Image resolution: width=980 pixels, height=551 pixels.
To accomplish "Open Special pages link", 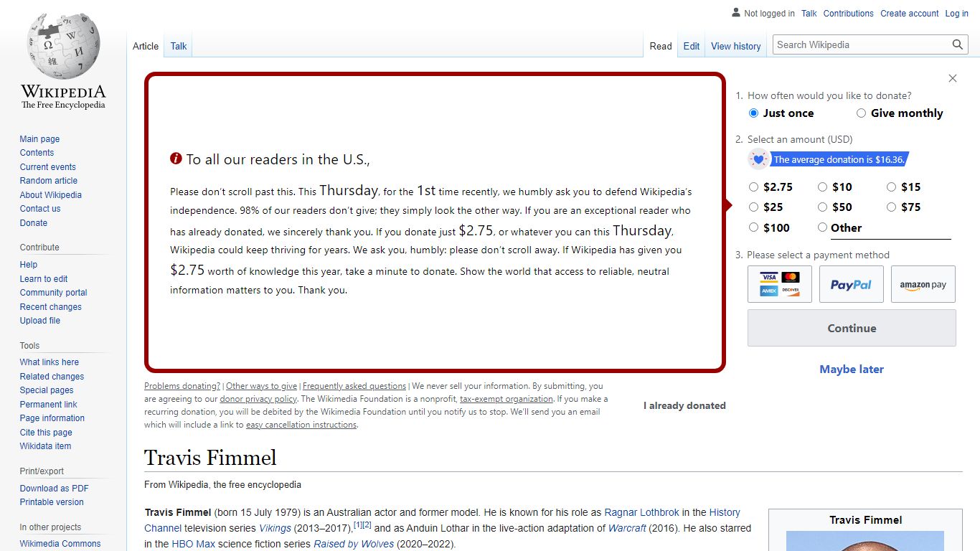I will coord(47,390).
